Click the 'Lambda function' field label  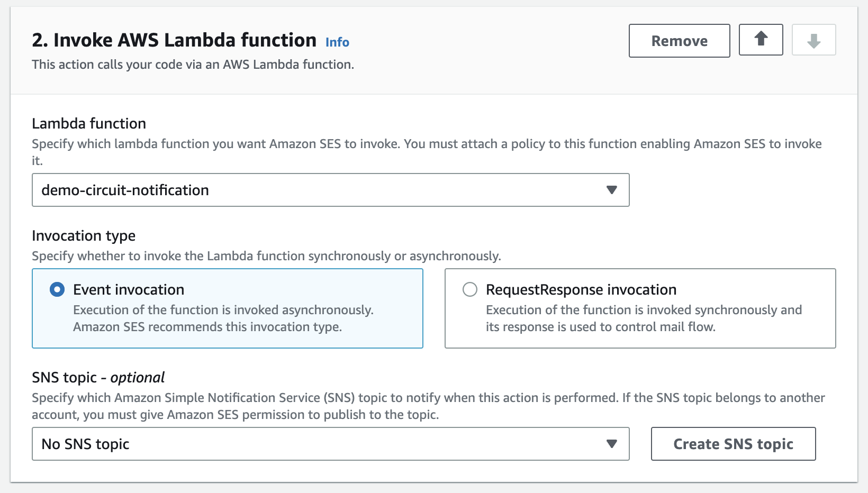[x=89, y=123]
